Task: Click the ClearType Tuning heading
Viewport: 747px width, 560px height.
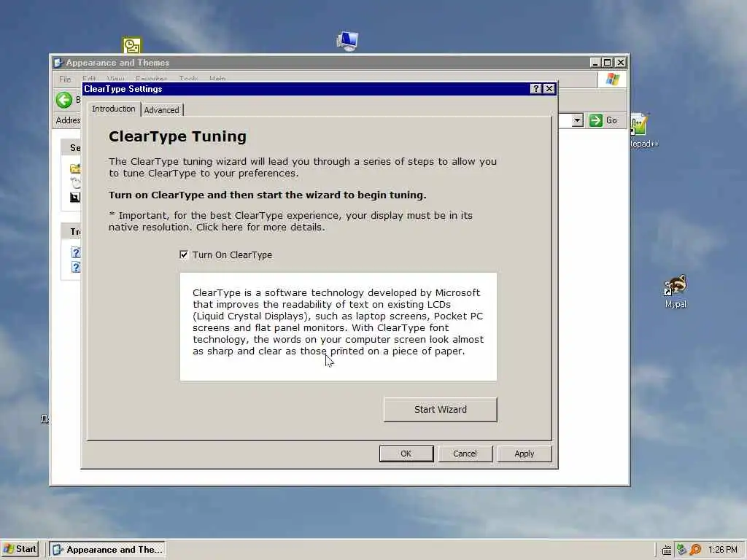Action: pos(178,136)
